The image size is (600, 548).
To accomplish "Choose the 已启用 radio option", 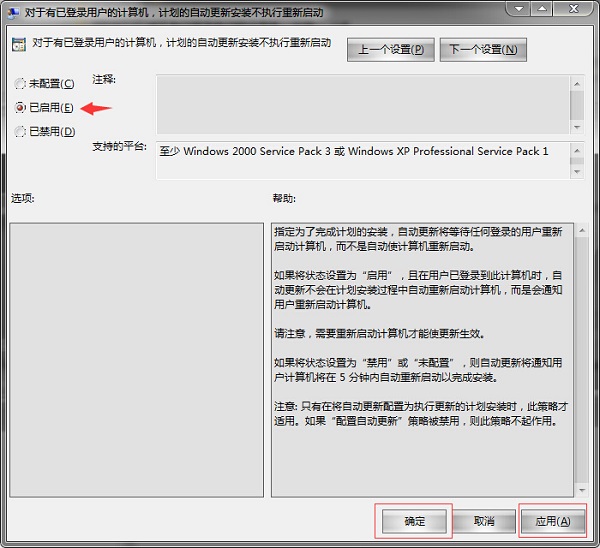I will click(21, 107).
